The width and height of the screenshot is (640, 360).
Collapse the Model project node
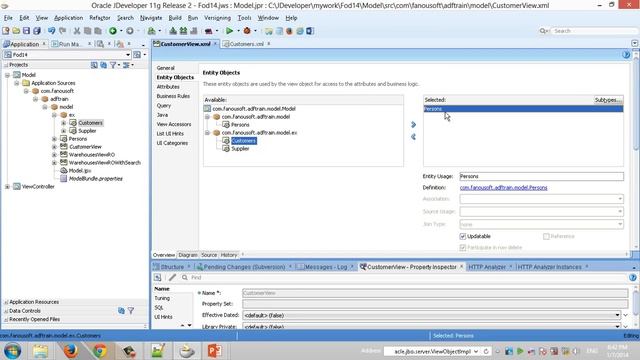(7, 75)
